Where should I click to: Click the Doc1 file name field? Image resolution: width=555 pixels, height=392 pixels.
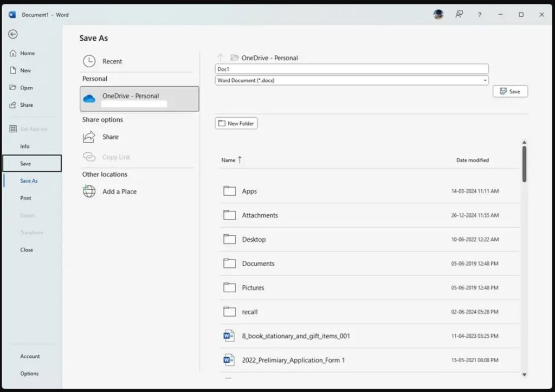(351, 69)
